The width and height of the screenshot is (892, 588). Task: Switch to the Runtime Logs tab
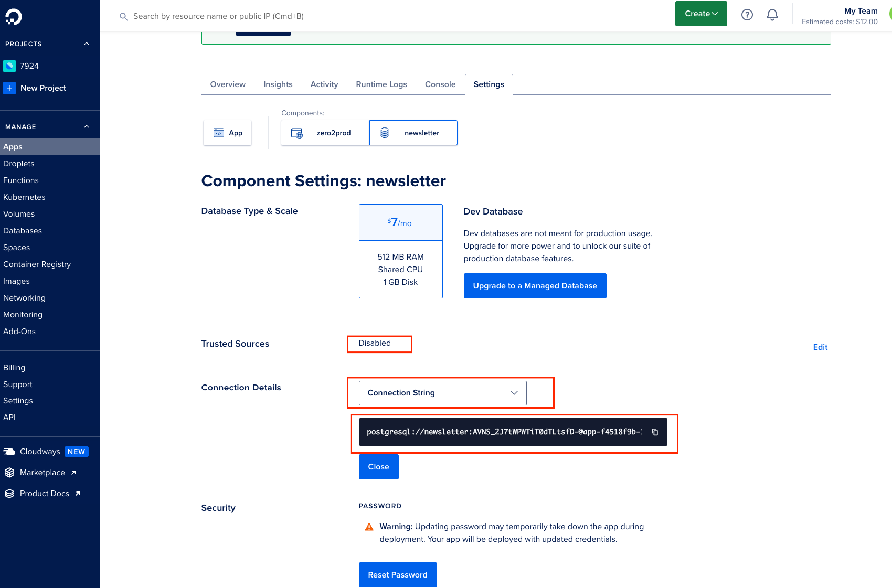tap(381, 84)
